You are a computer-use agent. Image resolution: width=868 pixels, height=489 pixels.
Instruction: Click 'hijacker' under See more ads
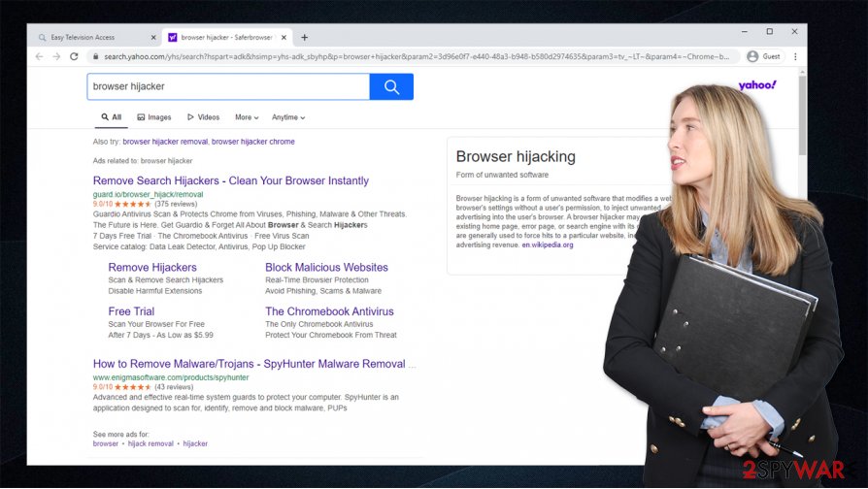tap(195, 443)
